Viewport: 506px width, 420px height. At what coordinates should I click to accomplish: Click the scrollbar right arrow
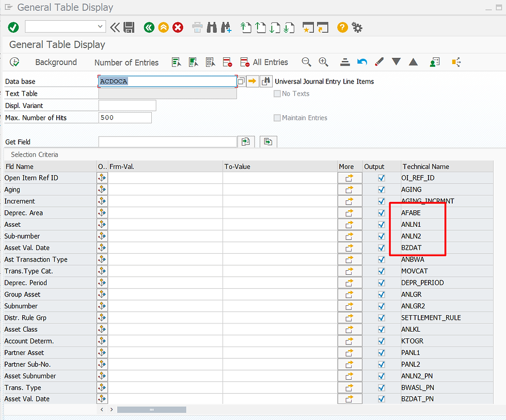112,410
